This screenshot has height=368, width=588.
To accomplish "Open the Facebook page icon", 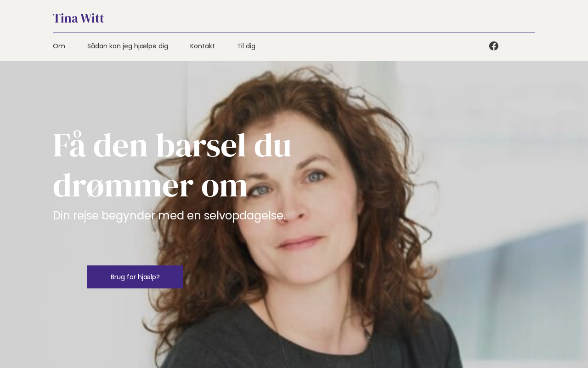I will (494, 46).
